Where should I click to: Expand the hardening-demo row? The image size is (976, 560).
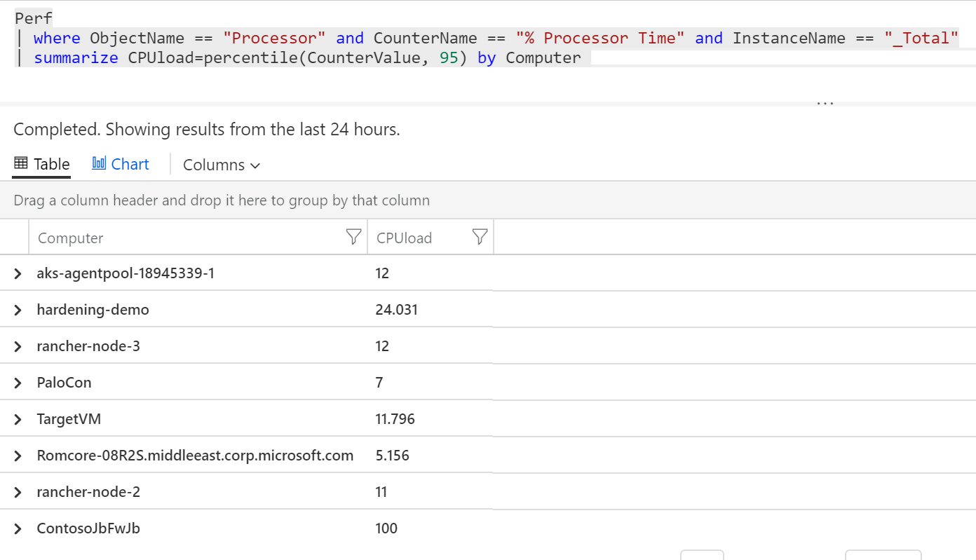pos(18,310)
